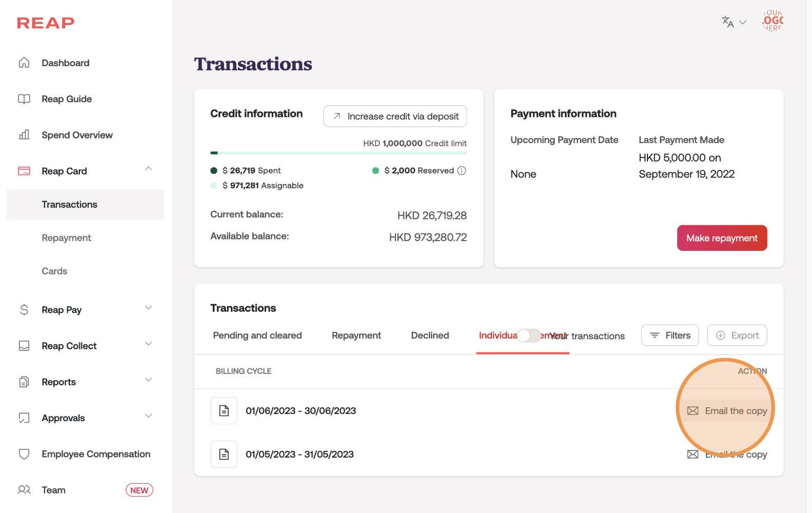812x513 pixels.
Task: Toggle the Your transactions switch
Action: [529, 336]
